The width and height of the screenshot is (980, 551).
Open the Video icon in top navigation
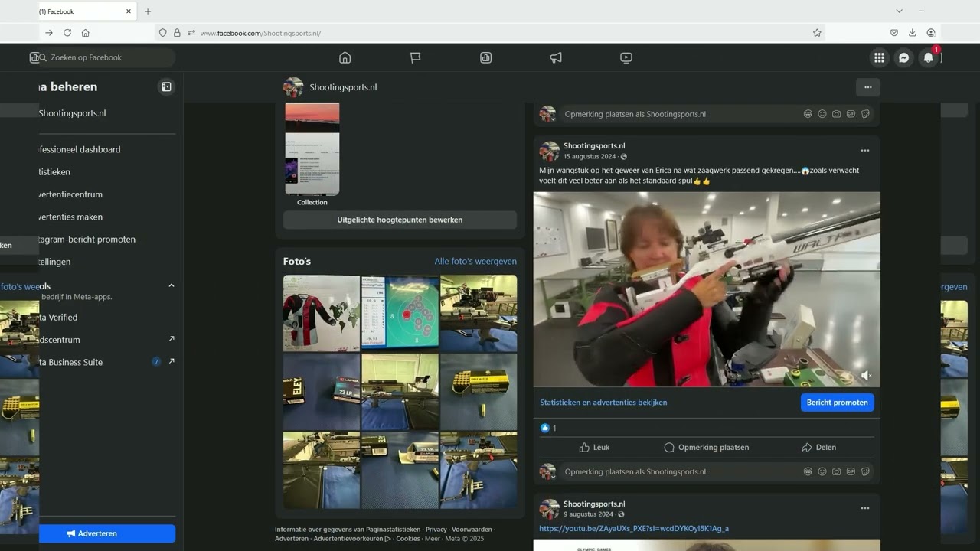[626, 57]
